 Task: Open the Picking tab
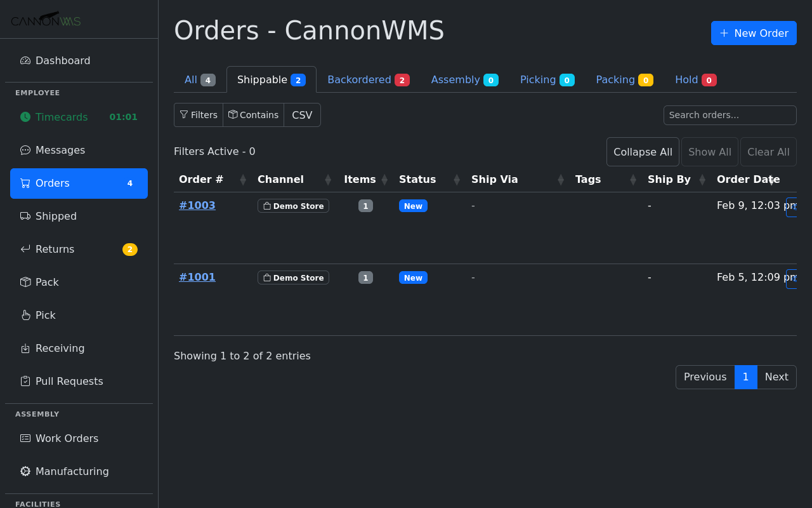pos(547,79)
